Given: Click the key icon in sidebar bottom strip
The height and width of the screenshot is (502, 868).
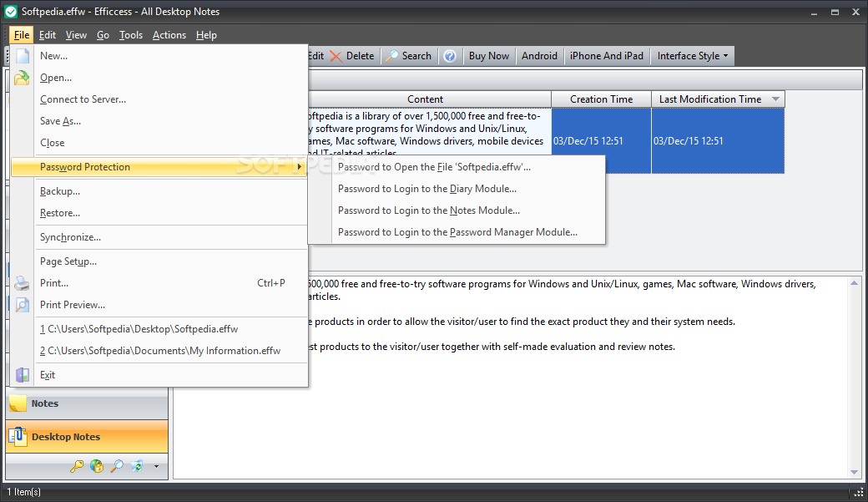Looking at the screenshot, I should [77, 466].
